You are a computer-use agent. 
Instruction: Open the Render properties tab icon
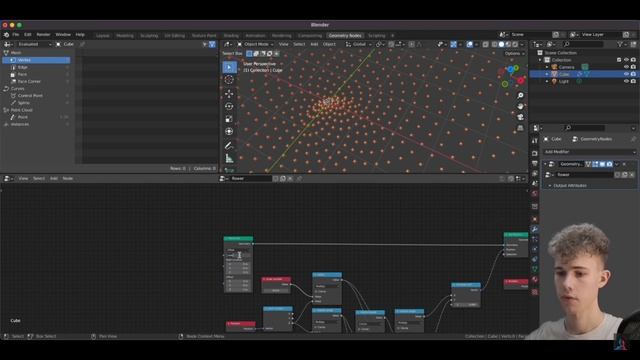tap(535, 153)
